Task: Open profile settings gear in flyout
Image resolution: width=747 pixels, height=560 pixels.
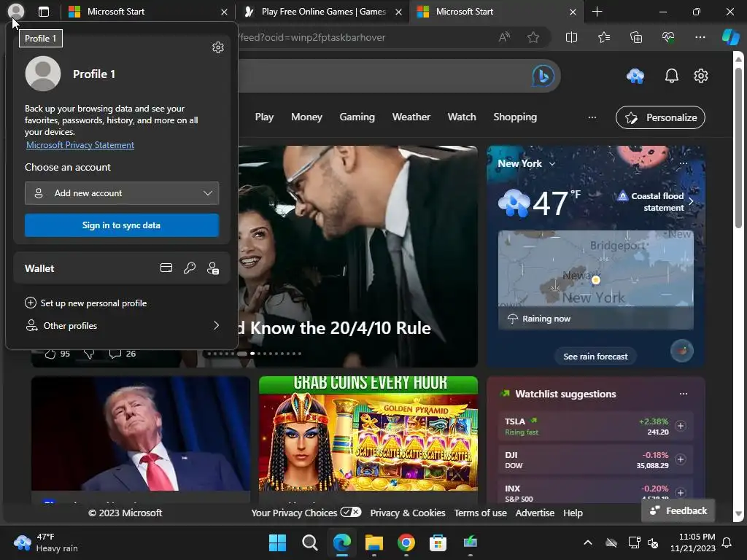Action: click(x=217, y=47)
